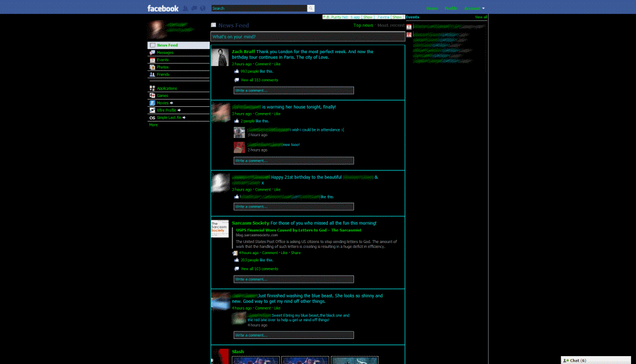Click Comment under Zach Braff's post
636x364 pixels.
pos(263,64)
